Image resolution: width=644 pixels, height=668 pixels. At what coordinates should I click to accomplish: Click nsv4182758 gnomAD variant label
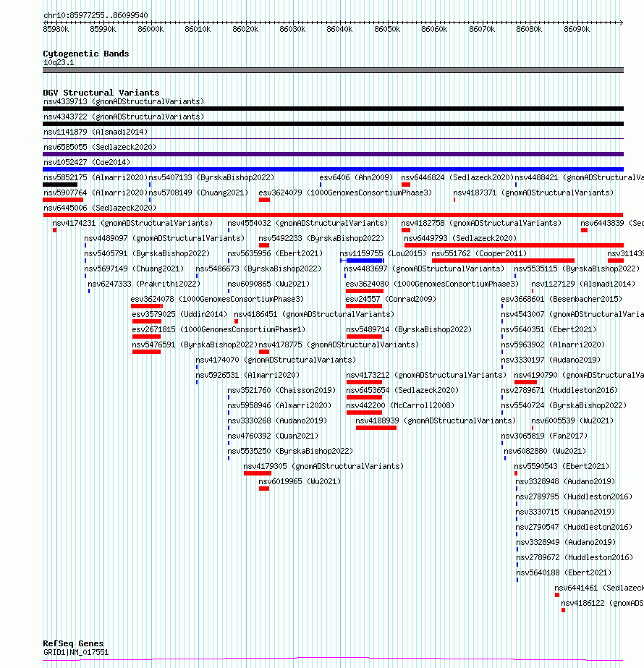coord(481,223)
